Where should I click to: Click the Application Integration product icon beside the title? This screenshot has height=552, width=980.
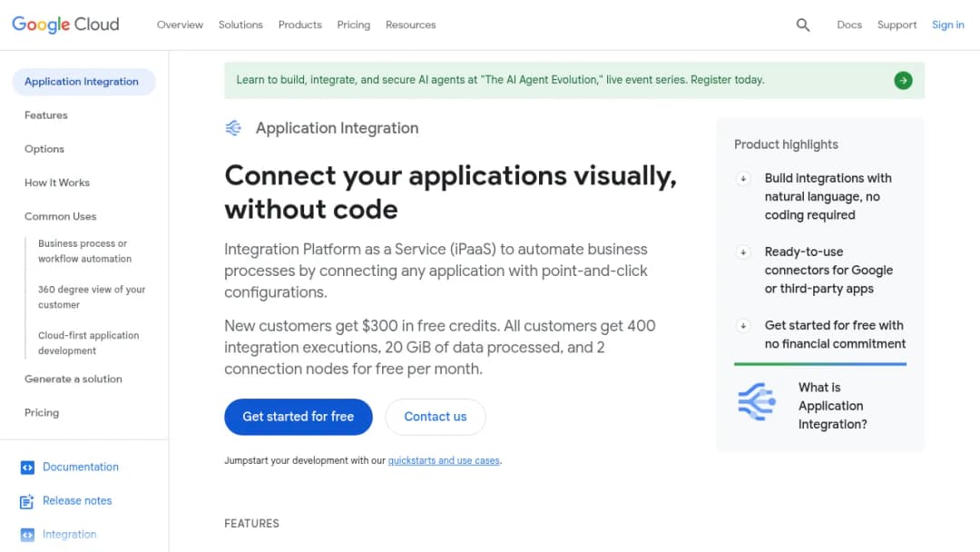tap(233, 128)
